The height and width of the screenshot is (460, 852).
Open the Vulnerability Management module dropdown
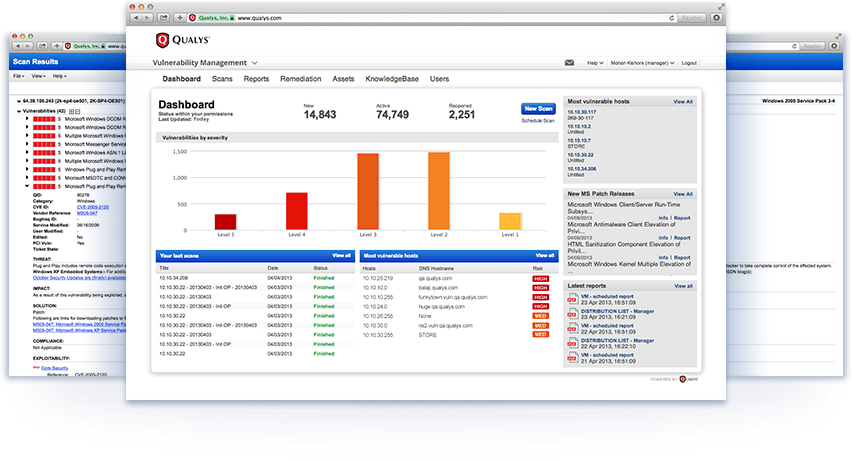click(205, 63)
